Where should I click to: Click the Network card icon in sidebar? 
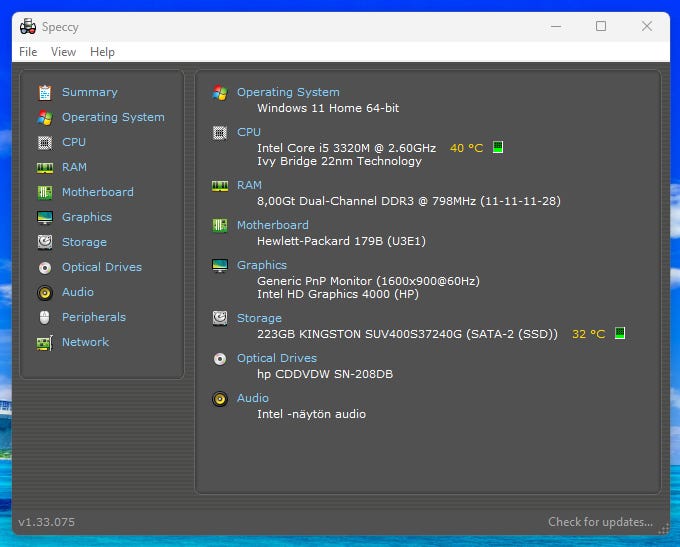pos(45,343)
